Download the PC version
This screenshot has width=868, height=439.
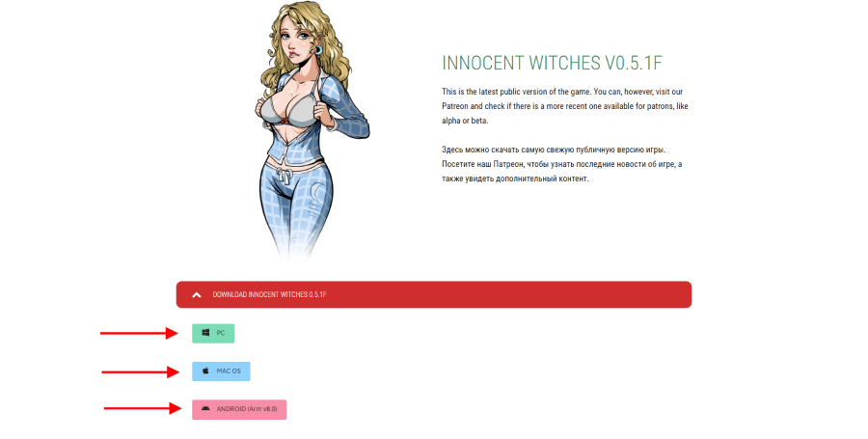click(x=213, y=333)
